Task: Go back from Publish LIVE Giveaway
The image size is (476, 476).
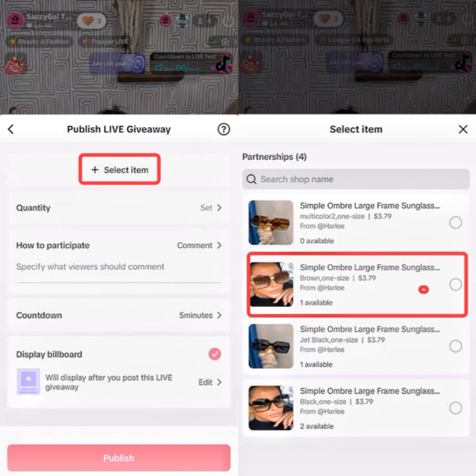Action: 11,129
